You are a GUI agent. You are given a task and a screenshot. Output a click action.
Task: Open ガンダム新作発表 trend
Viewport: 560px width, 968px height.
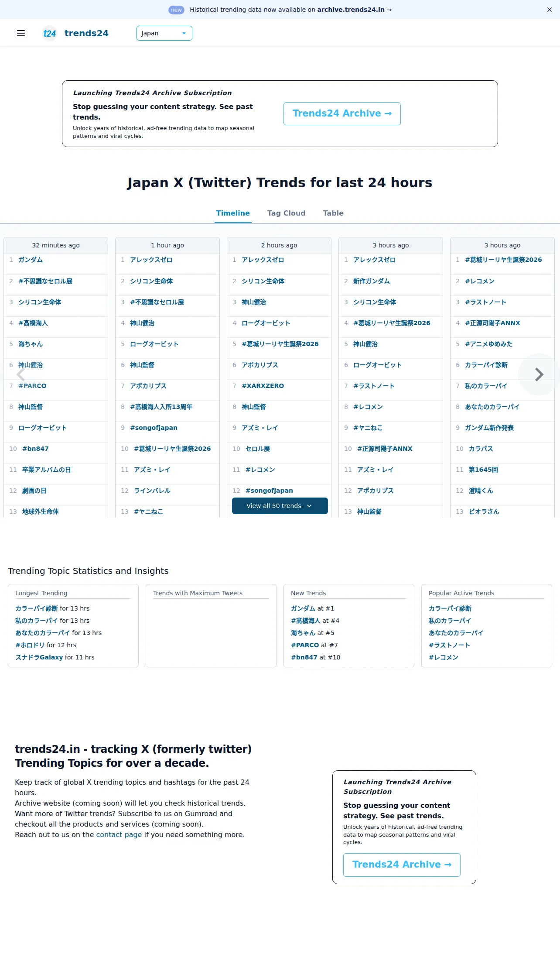click(489, 428)
